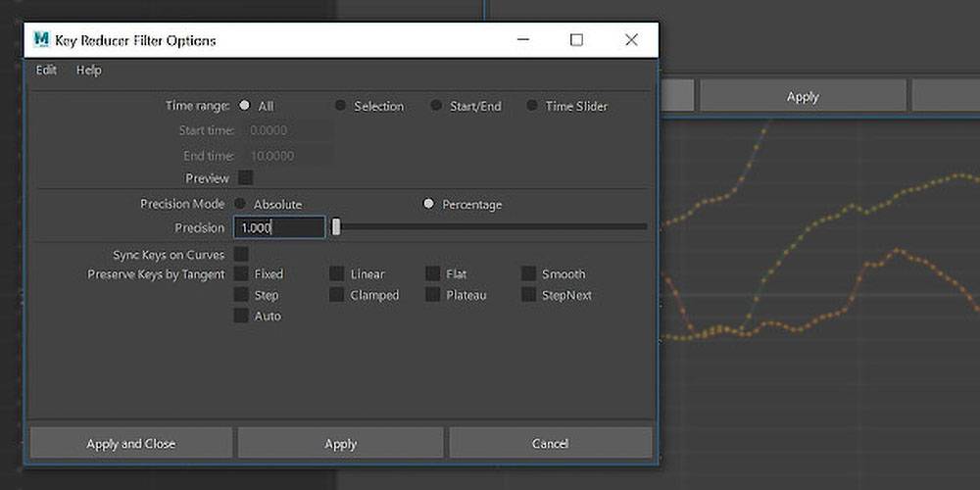The image size is (980, 490).
Task: Switch Precision Mode to Absolute
Action: pos(240,204)
